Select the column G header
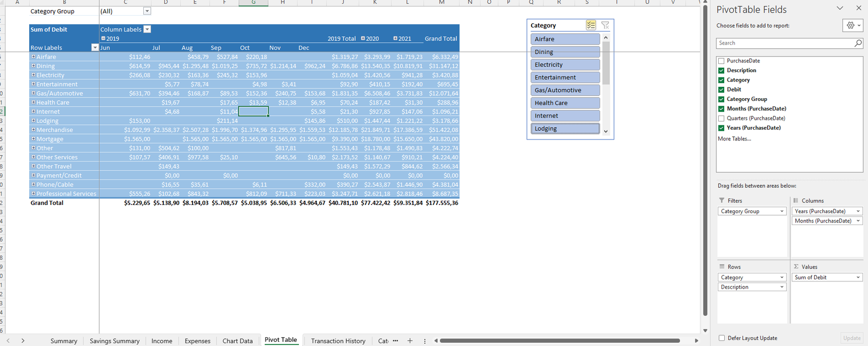The width and height of the screenshot is (868, 346). (x=253, y=3)
